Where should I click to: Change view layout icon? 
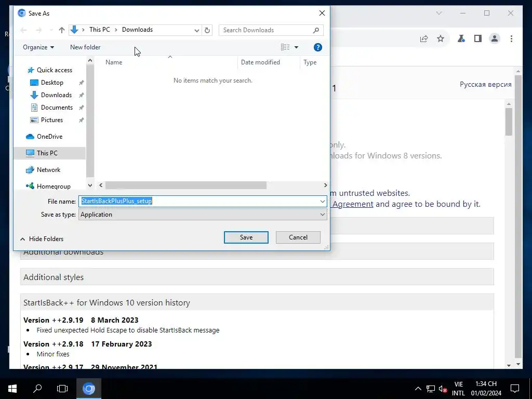point(285,47)
